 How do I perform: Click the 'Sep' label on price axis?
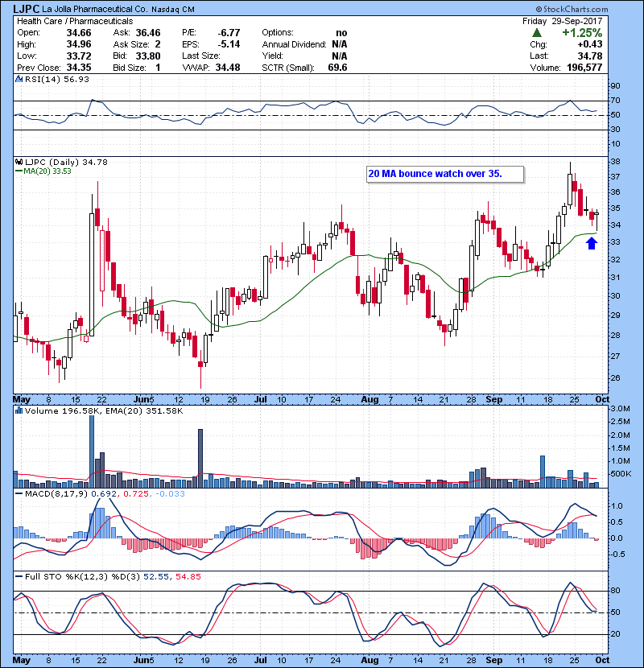[x=494, y=400]
